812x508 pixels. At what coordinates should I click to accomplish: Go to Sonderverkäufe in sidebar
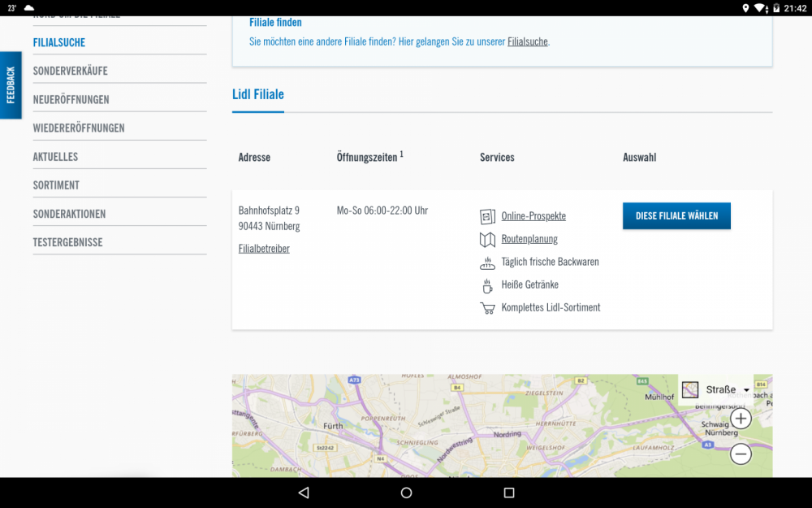click(x=70, y=71)
